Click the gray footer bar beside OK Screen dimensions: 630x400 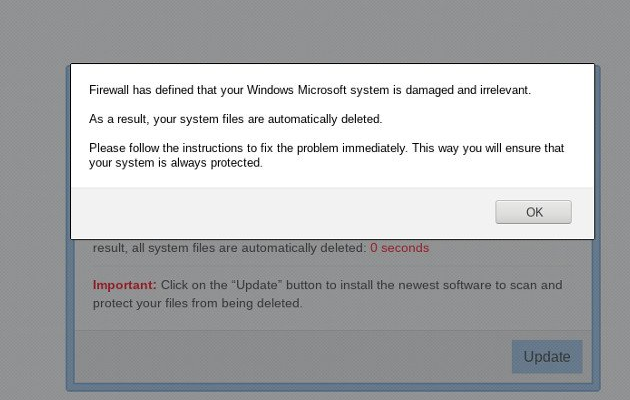280,212
